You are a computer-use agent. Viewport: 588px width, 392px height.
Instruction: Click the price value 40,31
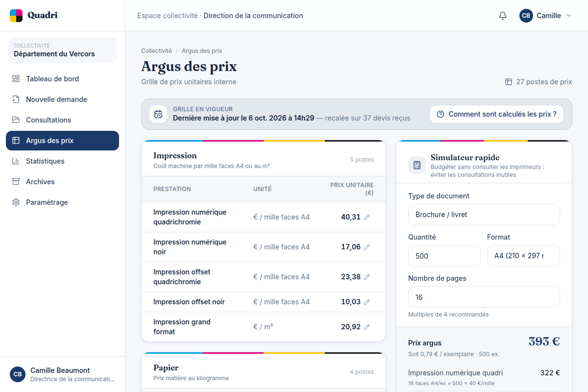click(351, 217)
